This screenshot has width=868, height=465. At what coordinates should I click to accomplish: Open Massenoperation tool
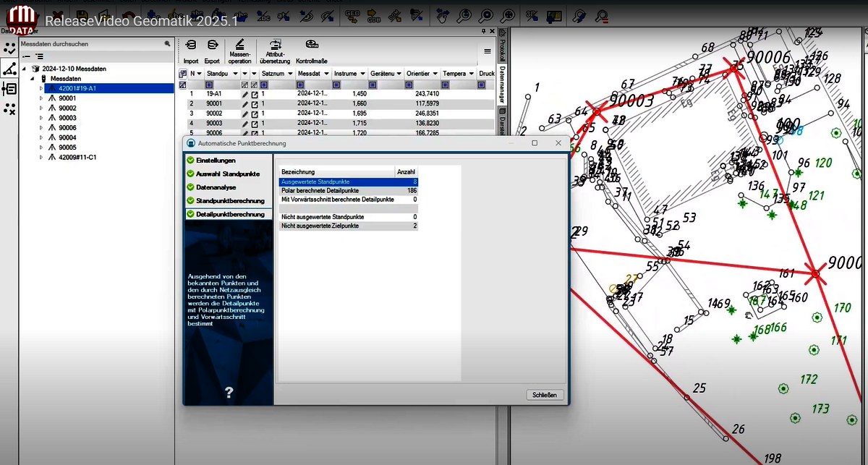pos(240,45)
